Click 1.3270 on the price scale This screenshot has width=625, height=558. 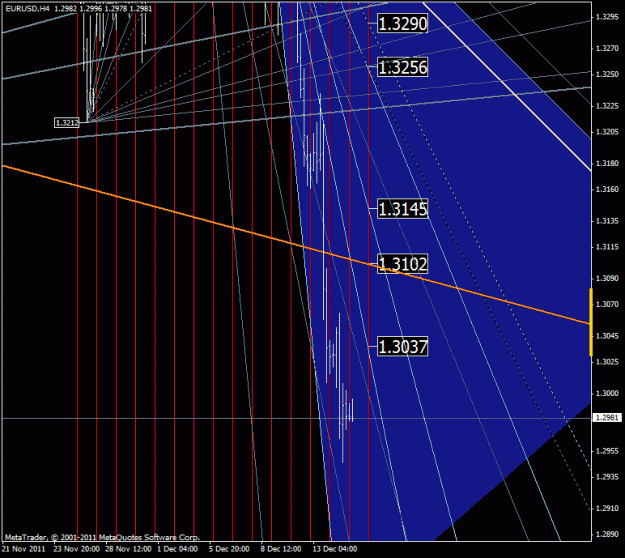point(607,49)
